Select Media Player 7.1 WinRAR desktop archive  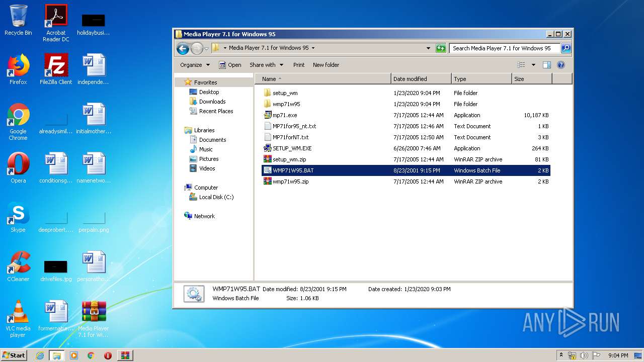[94, 319]
